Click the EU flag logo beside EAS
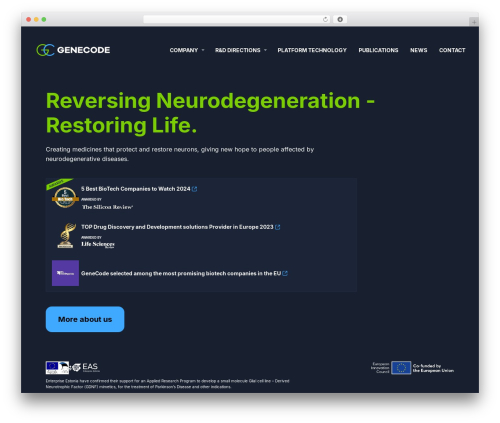Screen dimensions: 500x423 [57, 367]
